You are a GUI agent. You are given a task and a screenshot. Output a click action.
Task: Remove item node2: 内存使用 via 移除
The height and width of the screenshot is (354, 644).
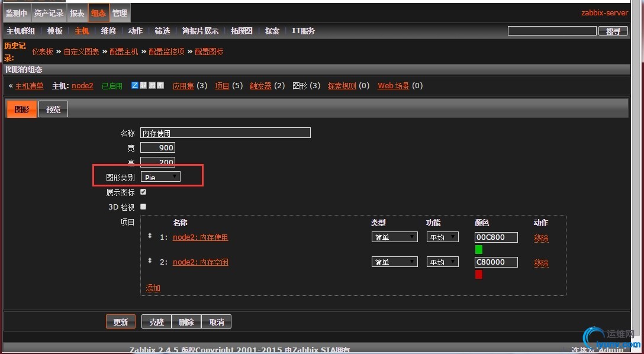[x=542, y=238]
